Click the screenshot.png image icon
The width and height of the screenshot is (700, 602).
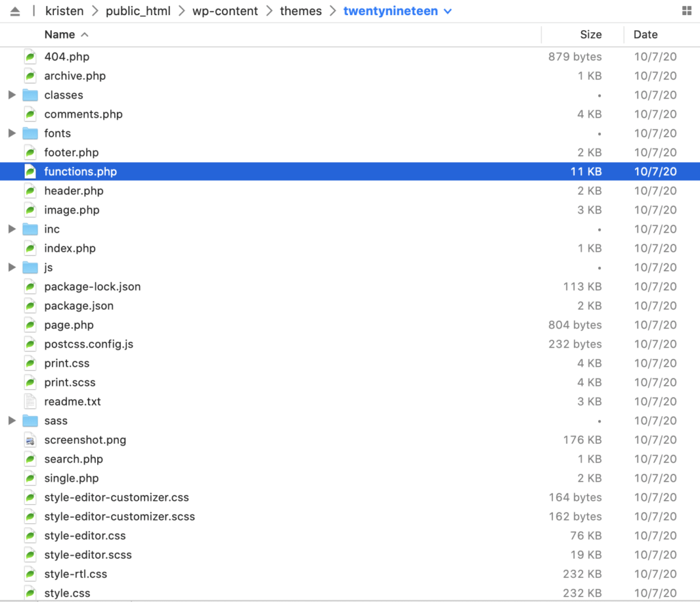[30, 440]
